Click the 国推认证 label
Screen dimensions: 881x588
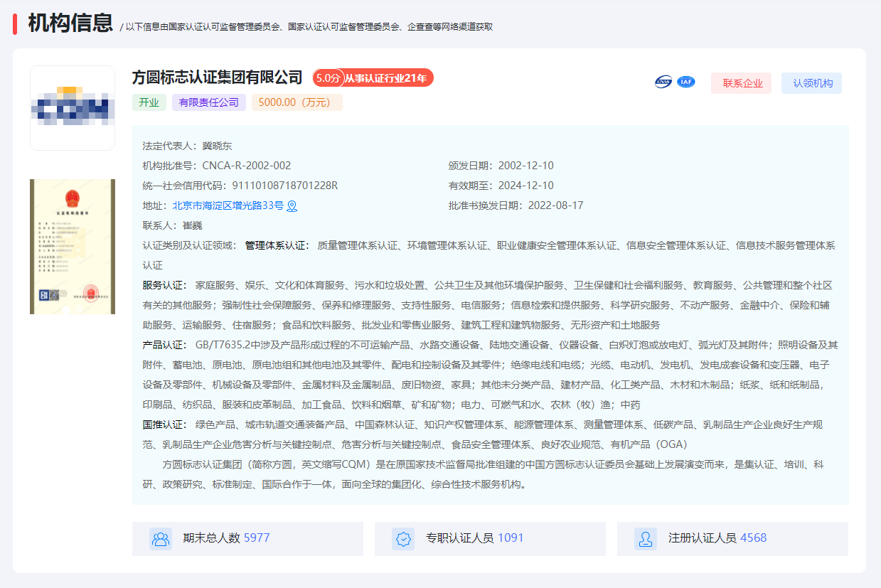(x=164, y=424)
